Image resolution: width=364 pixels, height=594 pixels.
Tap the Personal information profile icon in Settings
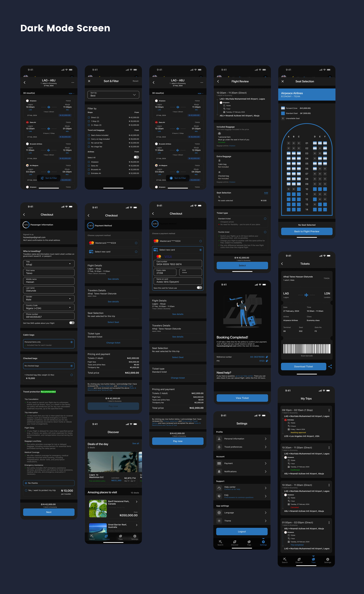219,439
